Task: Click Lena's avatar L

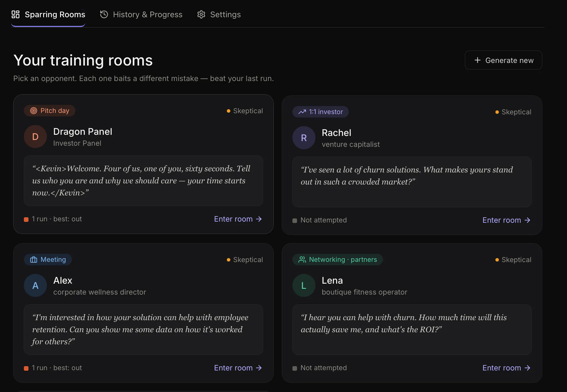Action: (304, 285)
